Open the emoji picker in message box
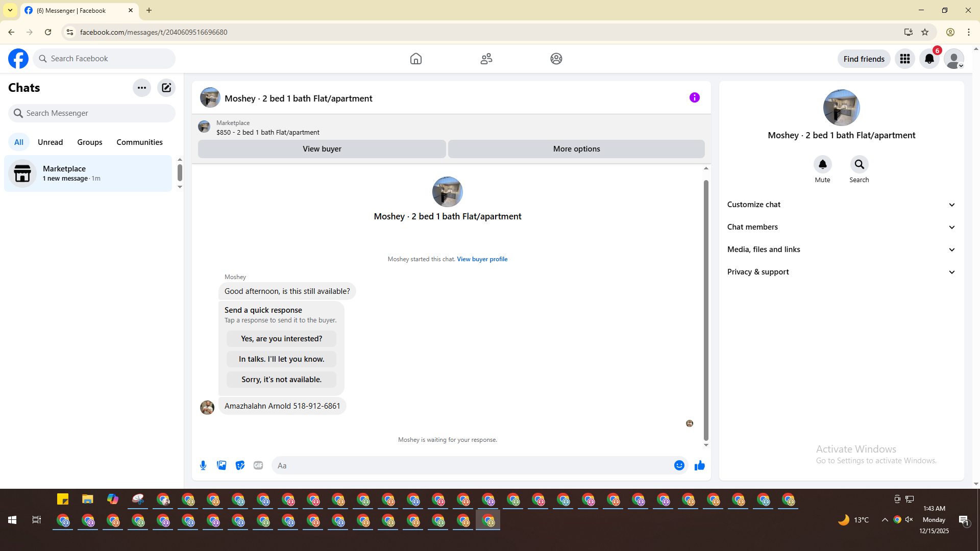980x551 pixels. click(x=679, y=465)
